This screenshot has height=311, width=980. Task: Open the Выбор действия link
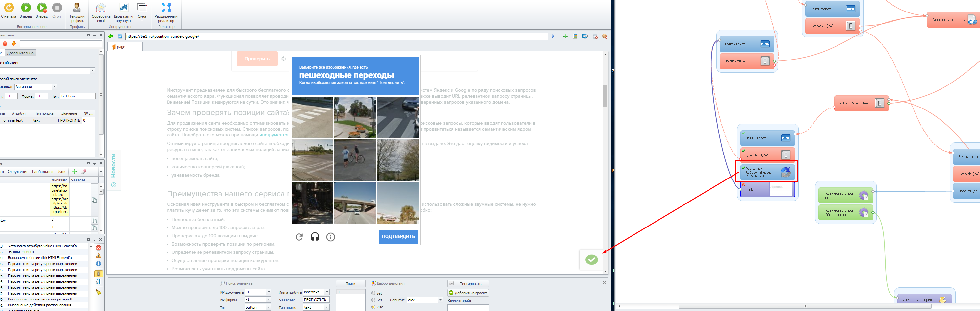point(391,283)
